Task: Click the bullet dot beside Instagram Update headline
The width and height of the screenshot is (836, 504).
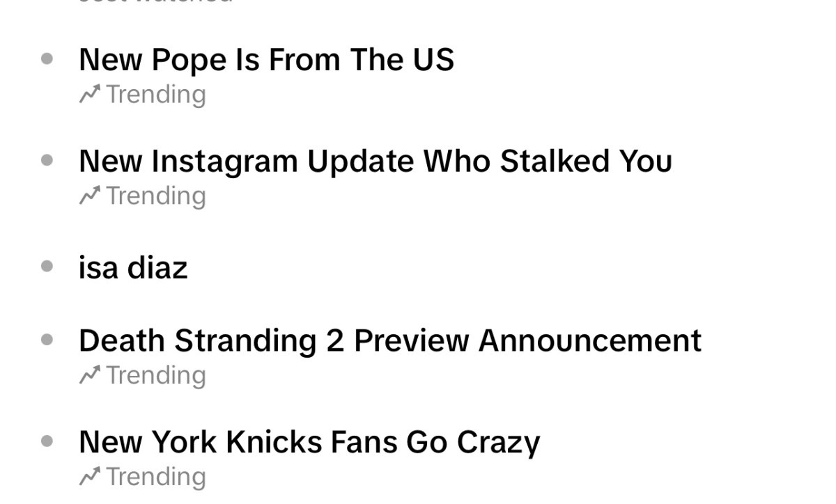Action: coord(47,161)
